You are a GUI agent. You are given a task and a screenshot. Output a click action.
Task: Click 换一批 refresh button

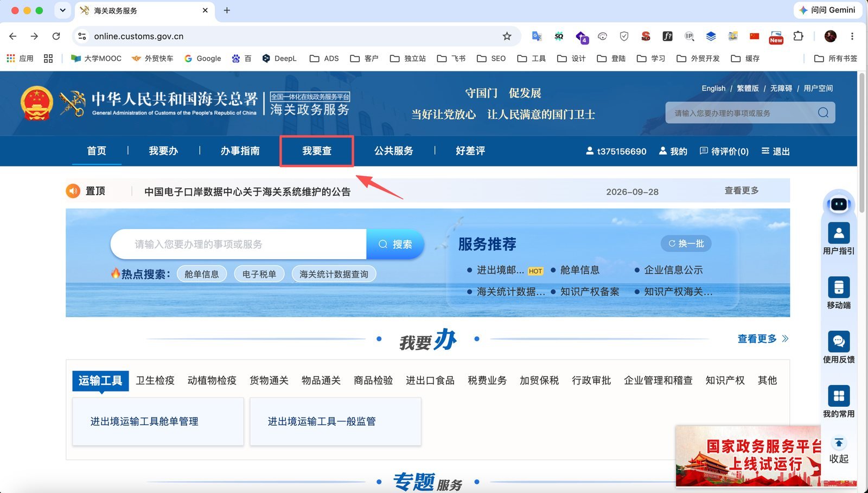click(x=686, y=244)
